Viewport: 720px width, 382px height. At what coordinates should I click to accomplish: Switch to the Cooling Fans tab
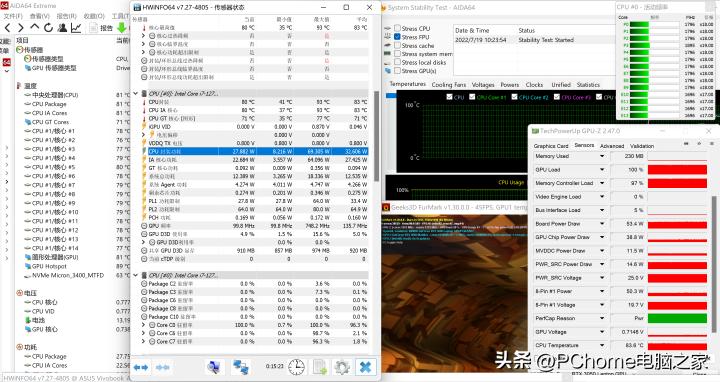[x=449, y=84]
